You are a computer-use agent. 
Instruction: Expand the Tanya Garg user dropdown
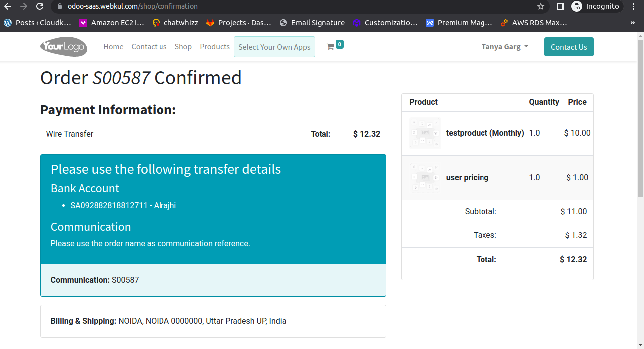tap(505, 47)
